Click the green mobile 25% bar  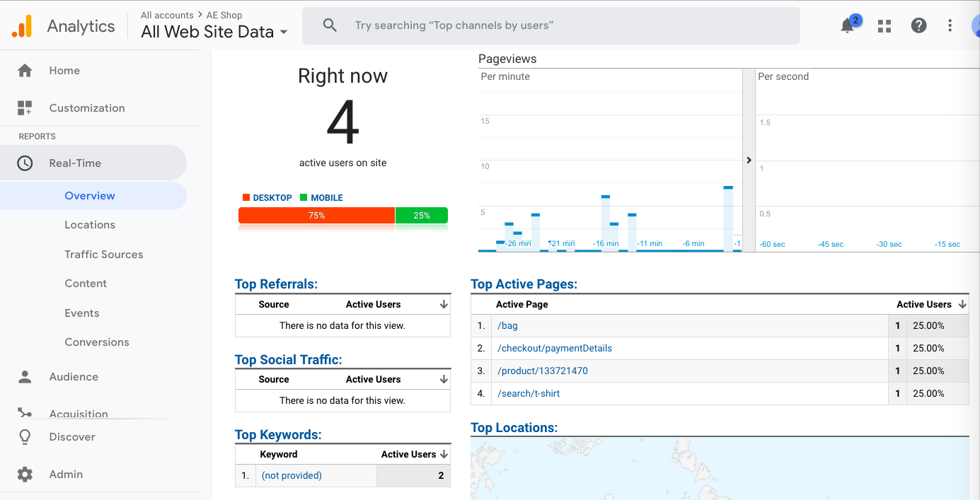pyautogui.click(x=422, y=216)
